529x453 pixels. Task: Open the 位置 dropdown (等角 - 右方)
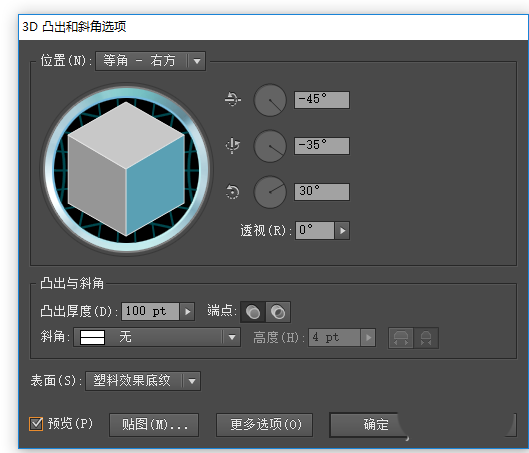(x=150, y=61)
